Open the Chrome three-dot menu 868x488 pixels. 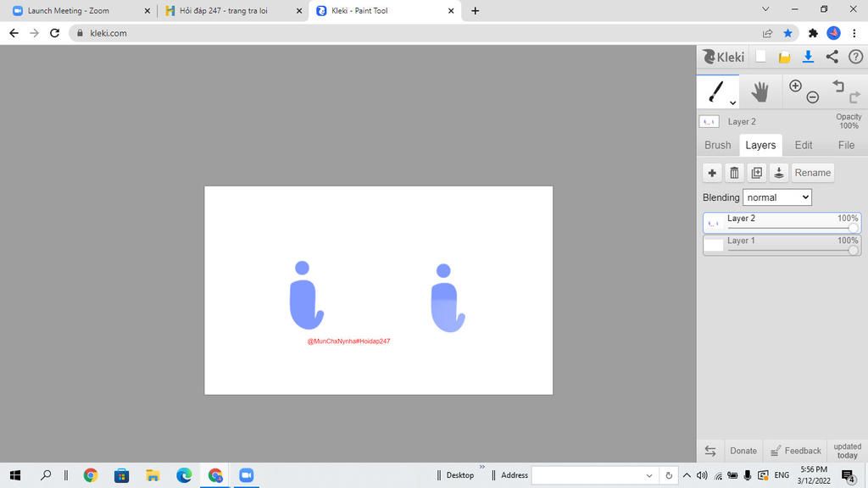coord(854,33)
